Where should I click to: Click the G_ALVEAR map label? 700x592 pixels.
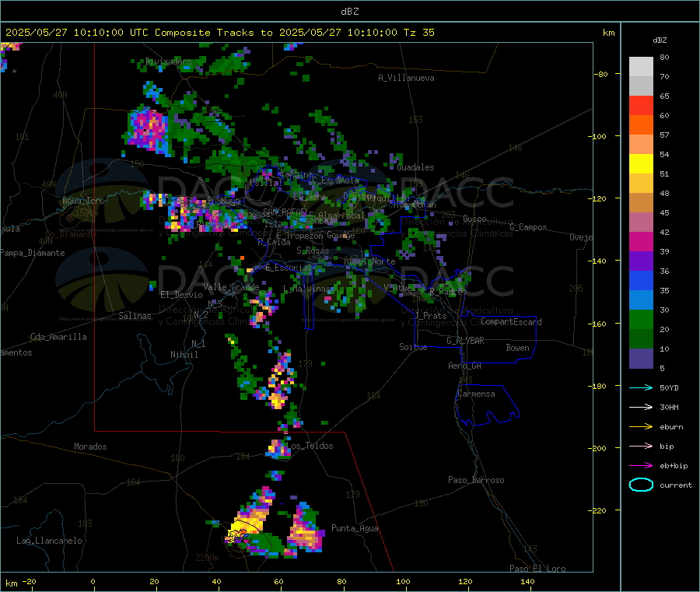[x=465, y=341]
